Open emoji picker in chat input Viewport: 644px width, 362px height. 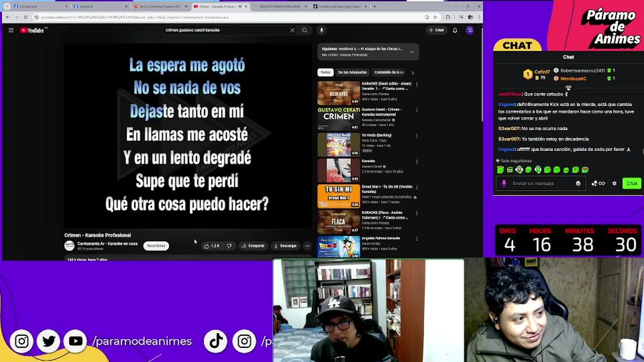[x=578, y=184]
